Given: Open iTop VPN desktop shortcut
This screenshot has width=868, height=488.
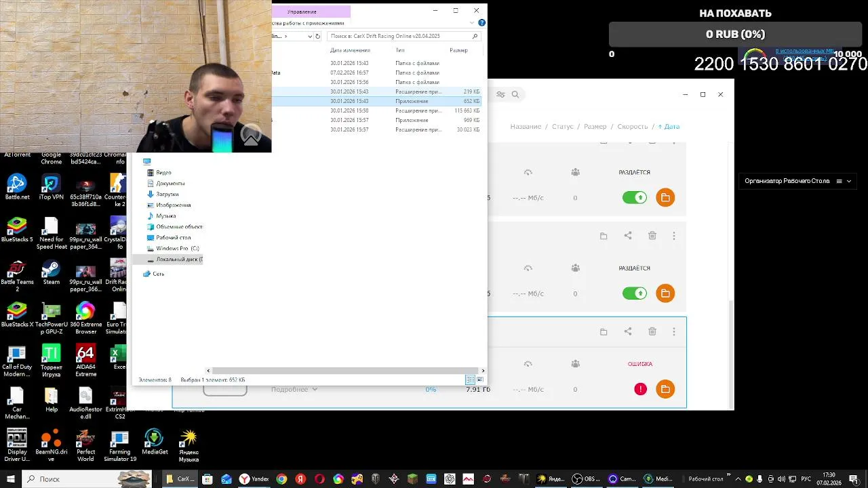Looking at the screenshot, I should (51, 188).
